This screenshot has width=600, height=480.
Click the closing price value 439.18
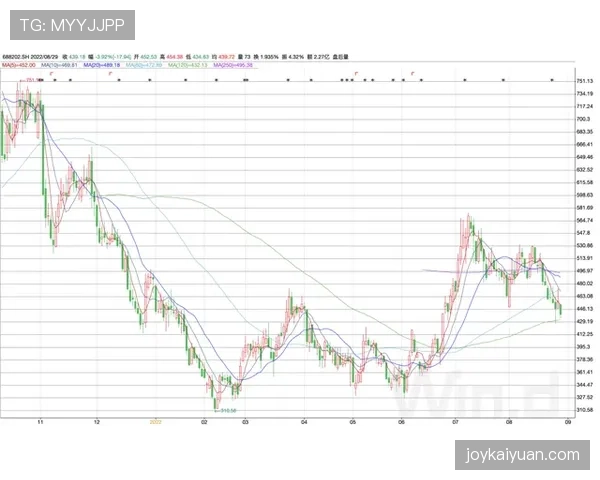(77, 57)
